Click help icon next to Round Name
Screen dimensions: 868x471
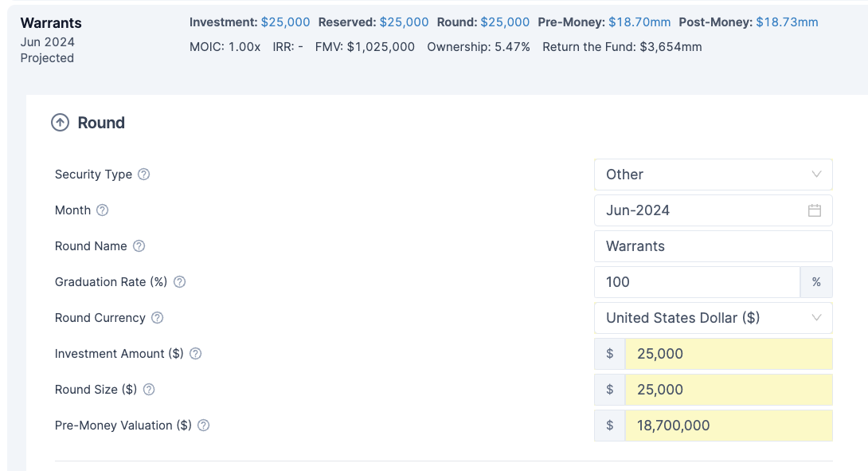139,246
